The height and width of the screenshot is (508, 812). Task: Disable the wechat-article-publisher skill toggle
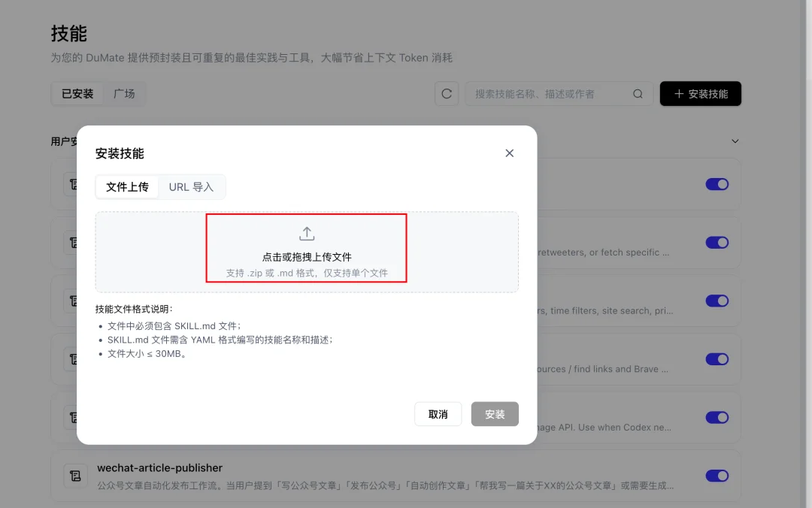717,476
